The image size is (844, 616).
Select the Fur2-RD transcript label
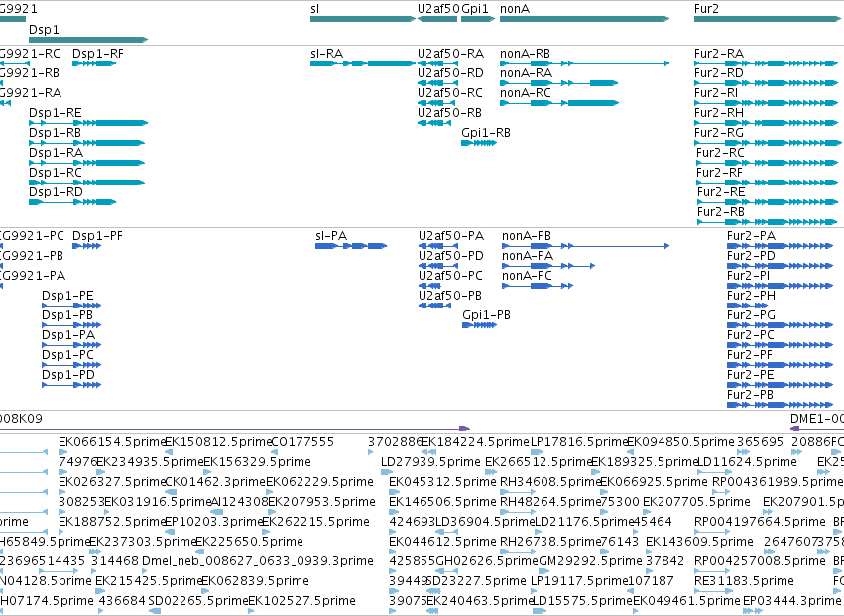point(719,72)
